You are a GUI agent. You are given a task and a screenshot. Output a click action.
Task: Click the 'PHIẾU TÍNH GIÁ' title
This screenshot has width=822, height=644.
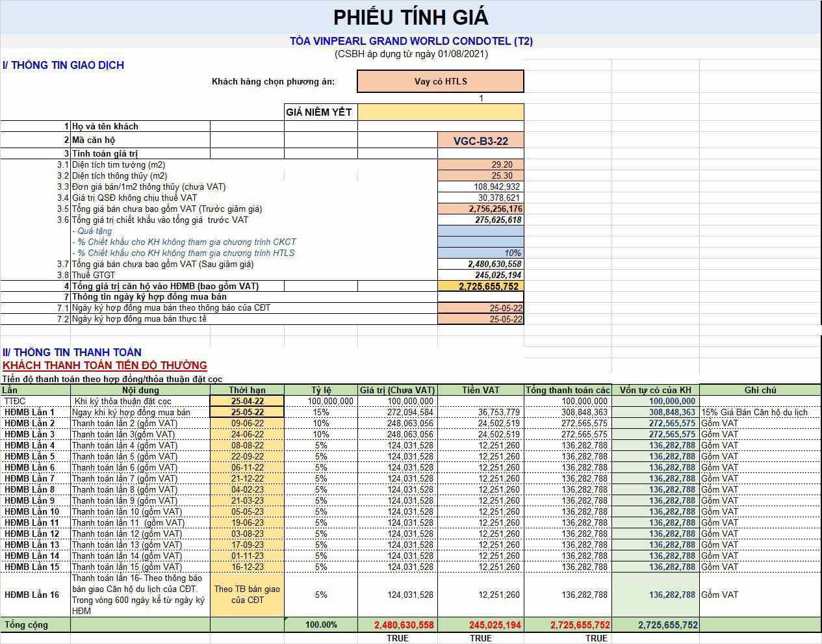411,18
